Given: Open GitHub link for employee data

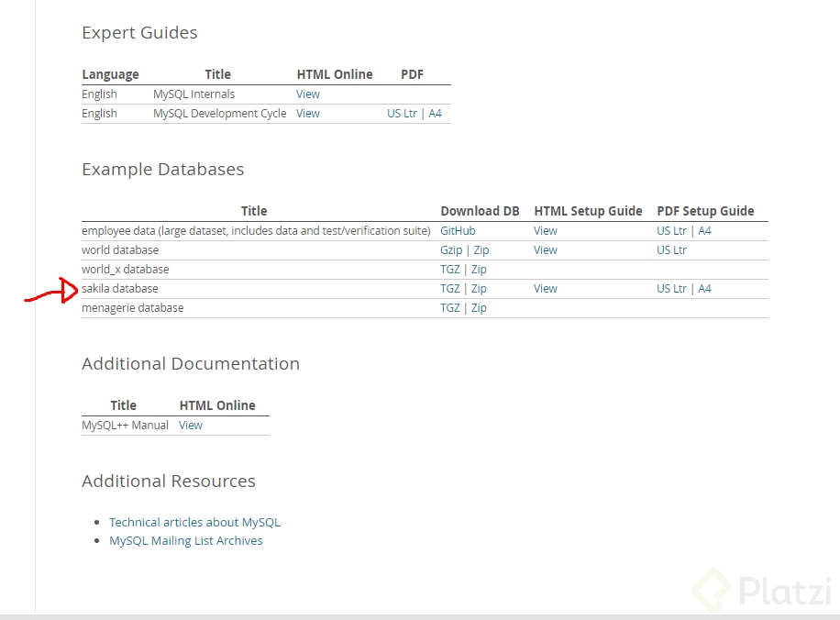Looking at the screenshot, I should (x=458, y=231).
